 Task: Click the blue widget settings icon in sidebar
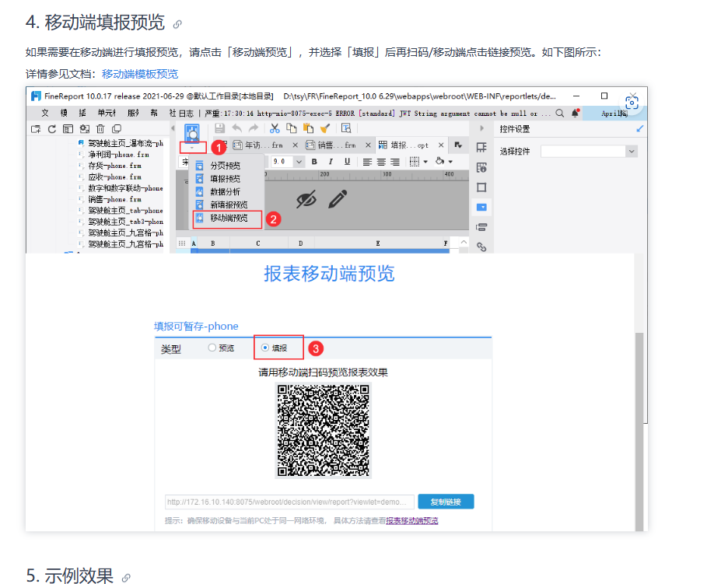pos(481,207)
